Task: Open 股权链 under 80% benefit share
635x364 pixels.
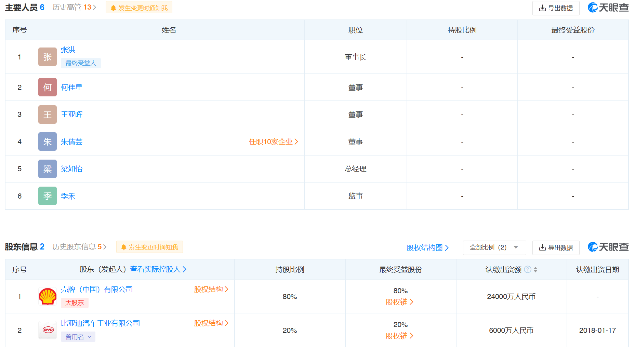Action: [x=399, y=302]
